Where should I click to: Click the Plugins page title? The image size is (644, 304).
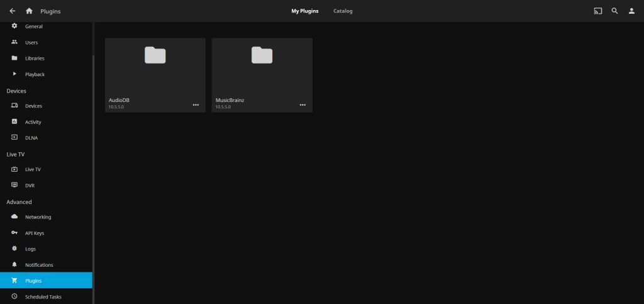click(50, 11)
